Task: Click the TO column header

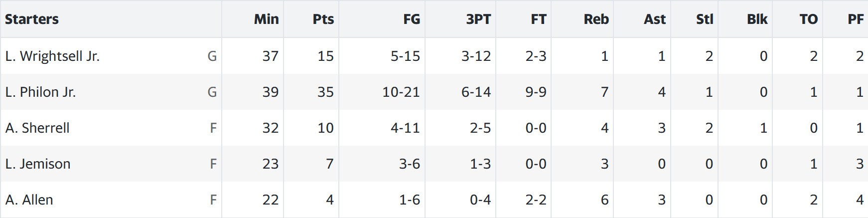Action: (x=808, y=19)
